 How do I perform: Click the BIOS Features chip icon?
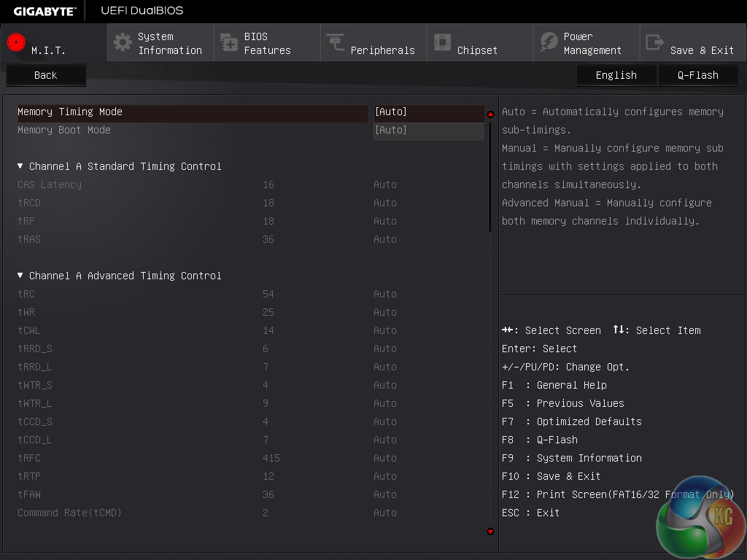[229, 42]
